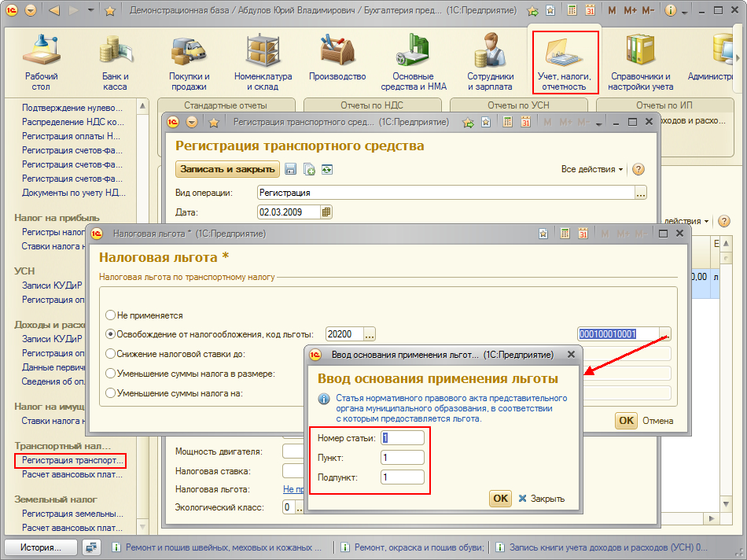Click Записать и закрыть button
The image size is (747, 560).
228,169
